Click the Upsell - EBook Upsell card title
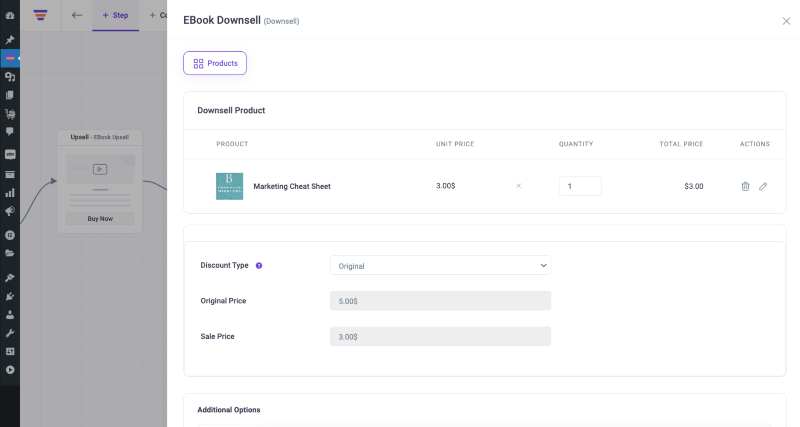Viewport: 800px width, 427px height. coord(99,137)
